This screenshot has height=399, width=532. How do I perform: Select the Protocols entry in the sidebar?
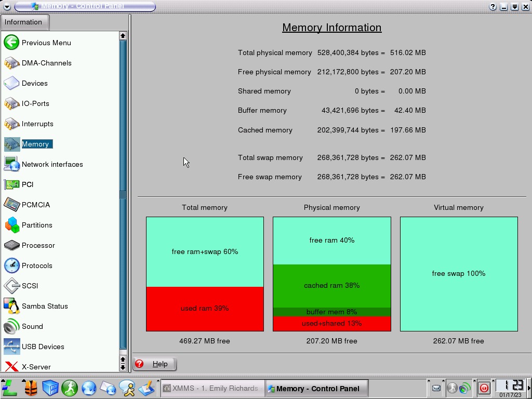click(37, 265)
